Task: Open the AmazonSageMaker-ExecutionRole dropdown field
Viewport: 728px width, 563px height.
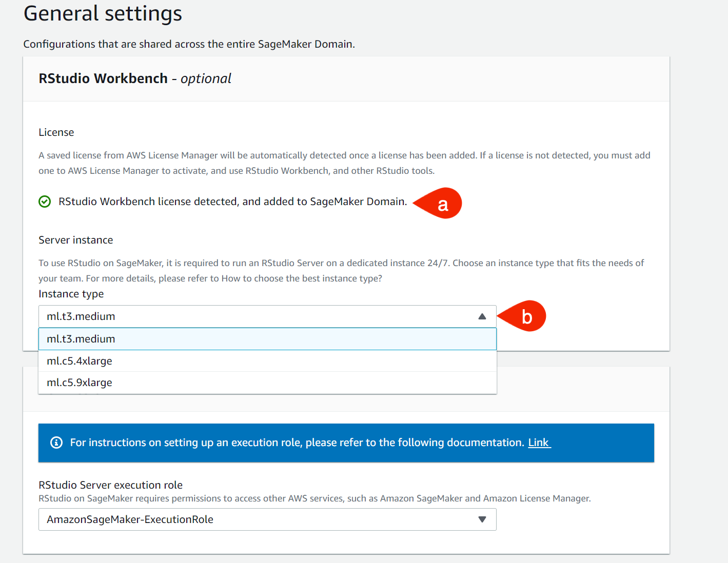Action: (x=257, y=519)
